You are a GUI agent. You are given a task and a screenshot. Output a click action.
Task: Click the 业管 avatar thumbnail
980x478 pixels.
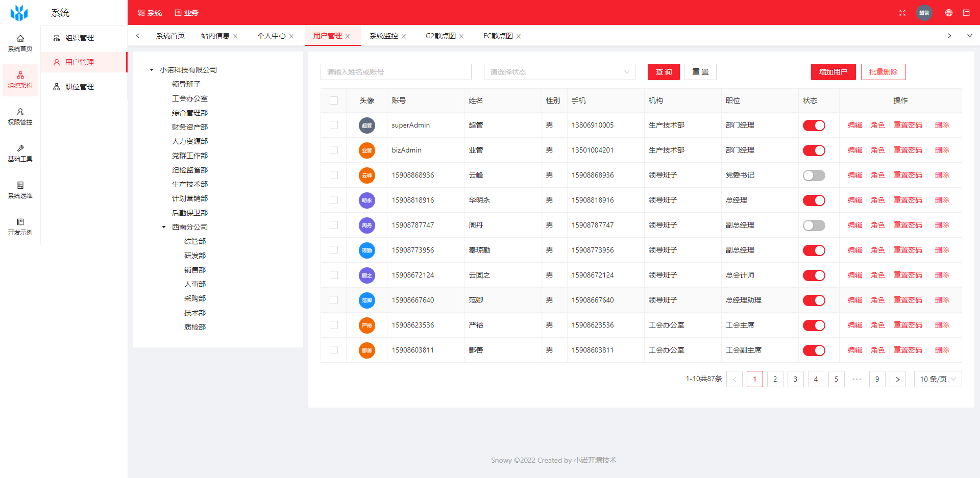[366, 150]
